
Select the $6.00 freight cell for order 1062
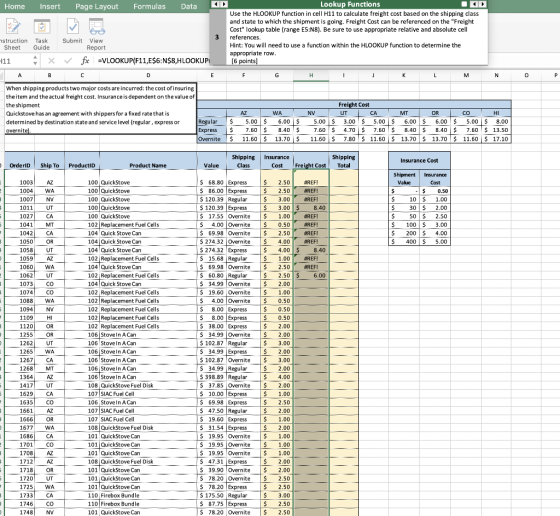coord(311,276)
